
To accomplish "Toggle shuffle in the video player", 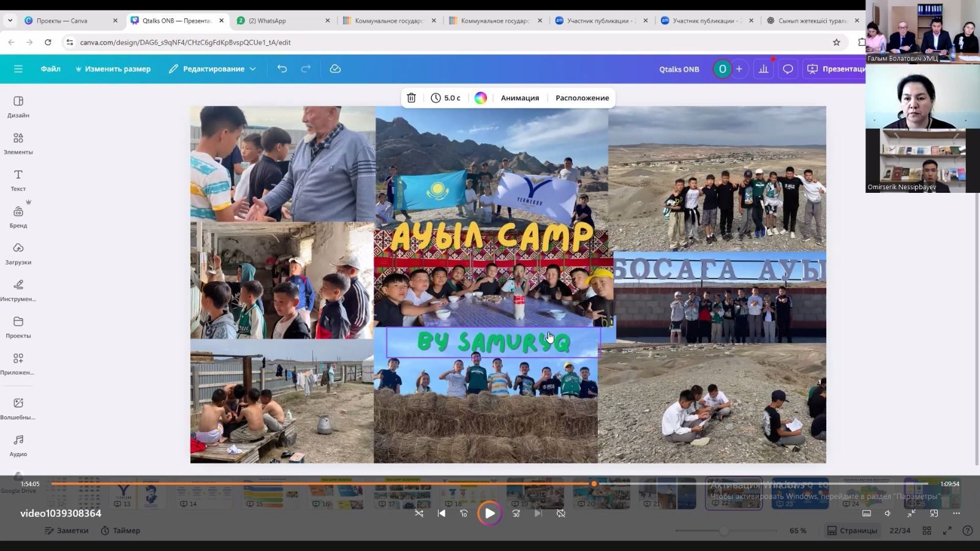I will (419, 514).
